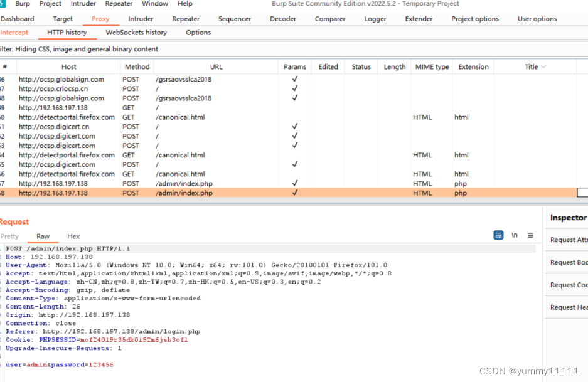Sort by Status column header
Image resolution: width=588 pixels, height=382 pixels.
tap(361, 66)
